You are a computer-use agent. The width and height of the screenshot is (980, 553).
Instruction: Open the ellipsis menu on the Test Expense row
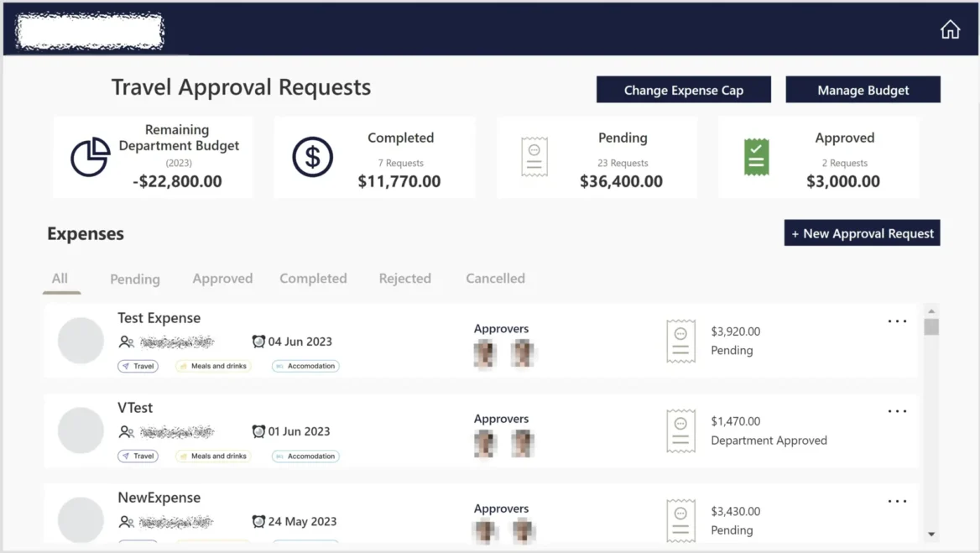coord(897,321)
